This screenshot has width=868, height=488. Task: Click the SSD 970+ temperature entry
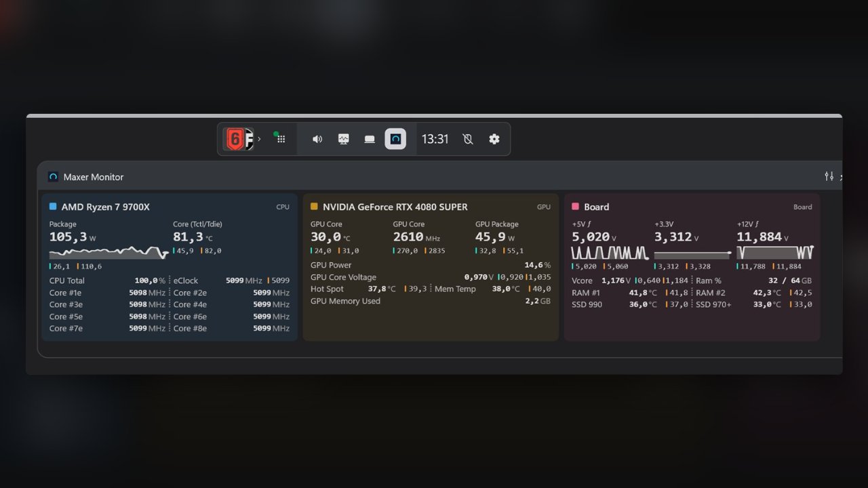tap(754, 304)
